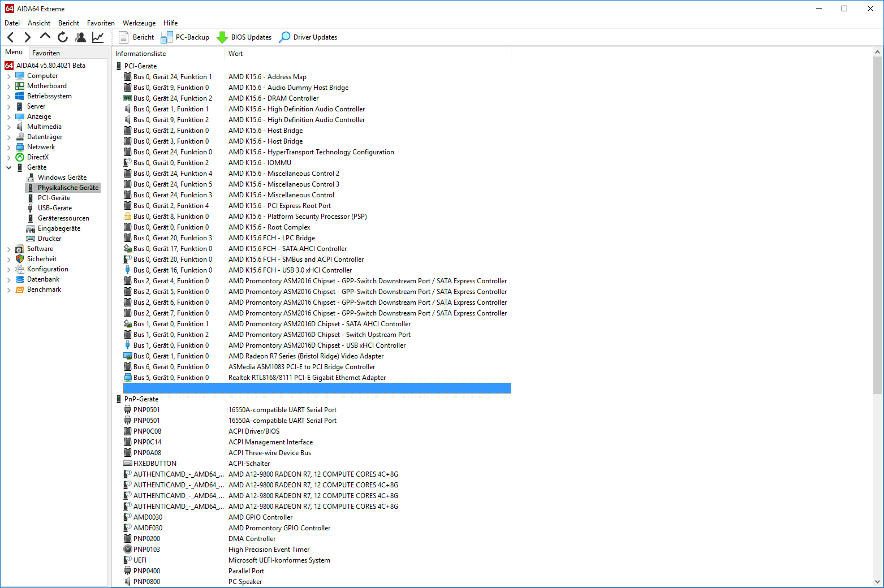Image resolution: width=884 pixels, height=588 pixels.
Task: Expand the Motherboard tree node
Action: click(x=8, y=87)
